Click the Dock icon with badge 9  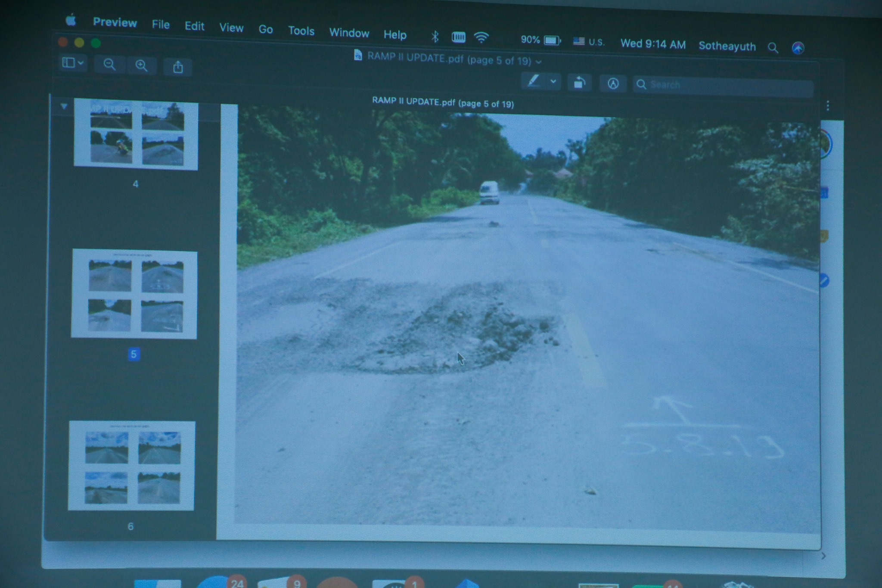[x=282, y=582]
